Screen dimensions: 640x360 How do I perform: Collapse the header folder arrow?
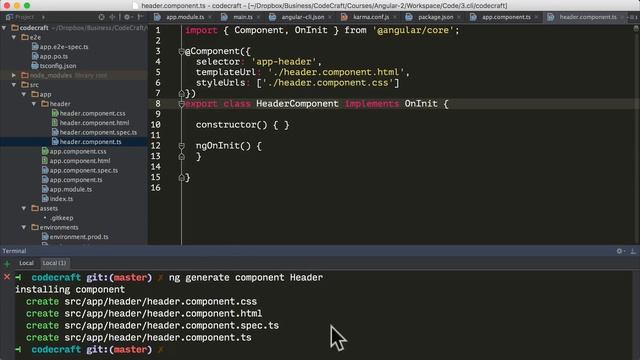point(34,104)
